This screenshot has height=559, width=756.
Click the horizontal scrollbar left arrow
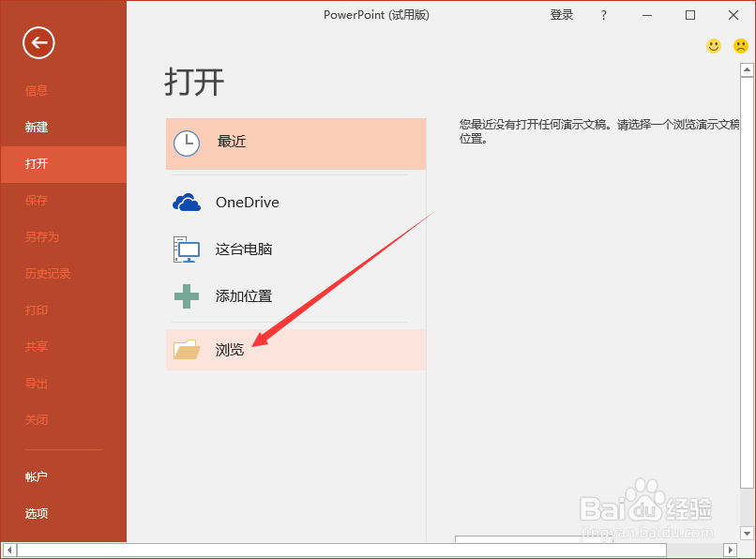click(9, 550)
